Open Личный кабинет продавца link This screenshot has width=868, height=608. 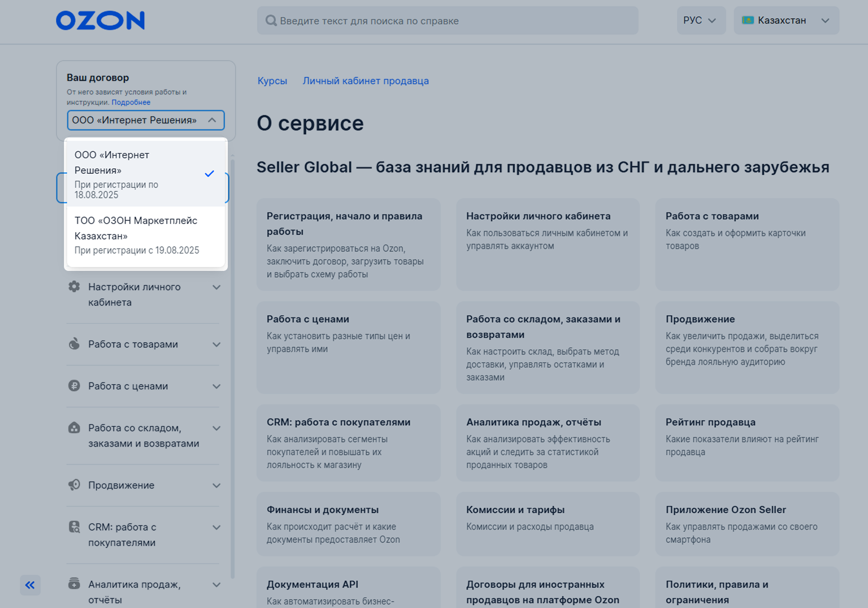coord(366,81)
